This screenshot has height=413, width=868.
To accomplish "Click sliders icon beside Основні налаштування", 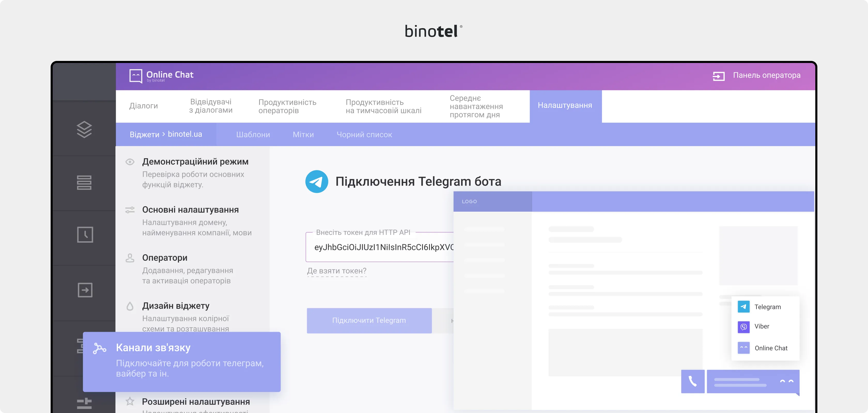I will tap(130, 210).
